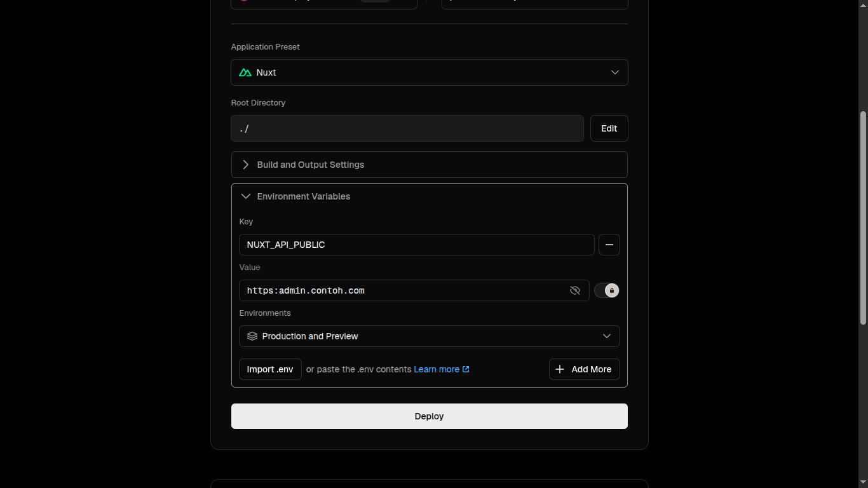The width and height of the screenshot is (868, 488).
Task: Focus the Root Directory input field
Action: pos(407,128)
